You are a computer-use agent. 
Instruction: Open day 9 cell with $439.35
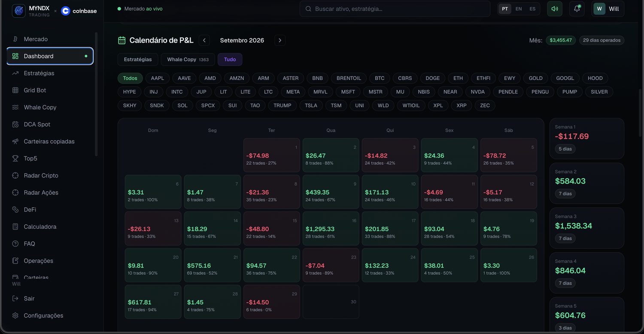tap(331, 193)
